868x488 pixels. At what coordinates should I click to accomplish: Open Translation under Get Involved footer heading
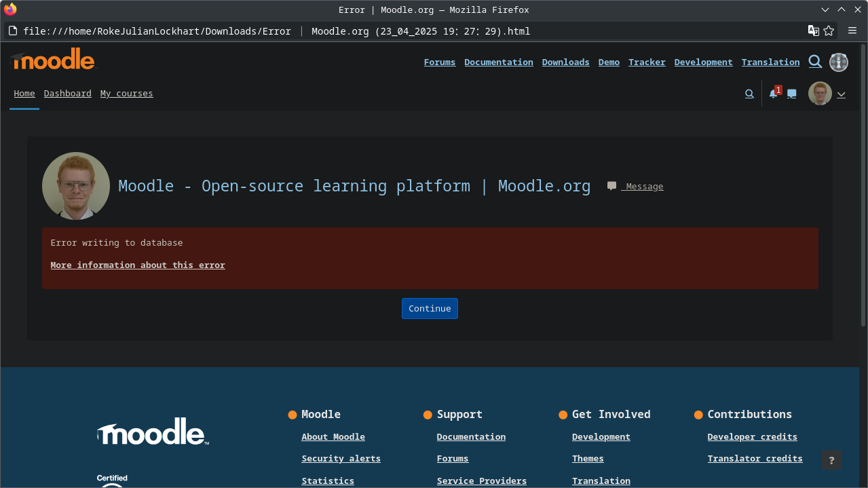point(601,481)
